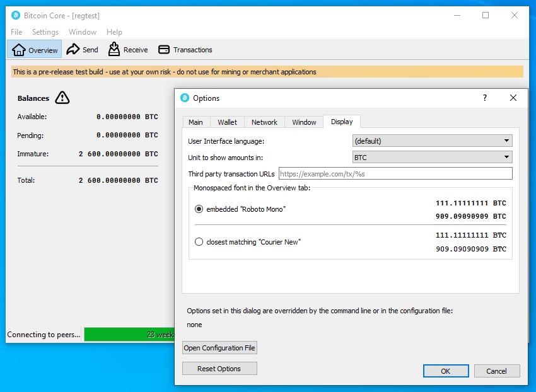Minimize the Bitcoin Core window
536x392 pixels.
pyautogui.click(x=457, y=15)
